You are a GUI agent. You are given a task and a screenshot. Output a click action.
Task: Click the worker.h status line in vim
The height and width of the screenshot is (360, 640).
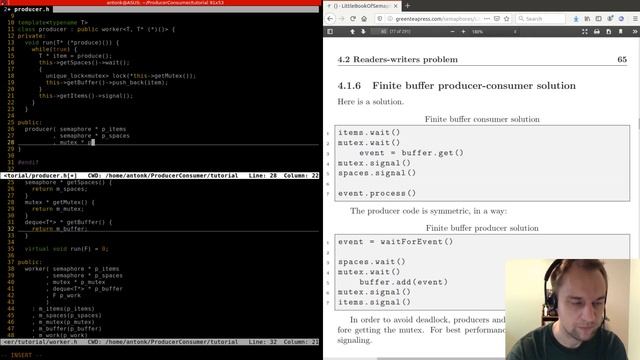coord(160,342)
